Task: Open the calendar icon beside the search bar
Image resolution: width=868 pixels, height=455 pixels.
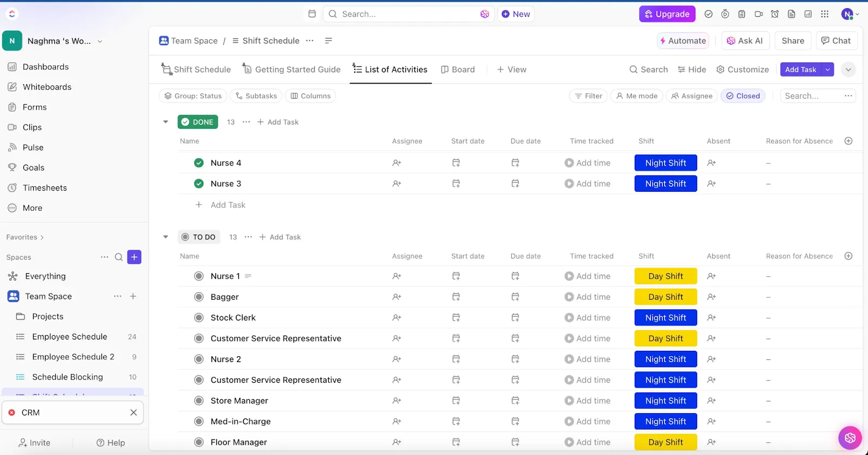Action: point(312,14)
